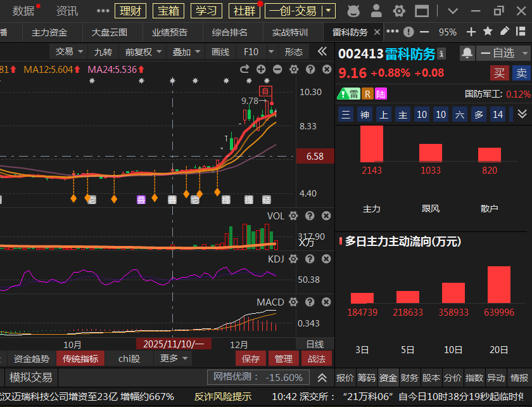Open MACD indicator settings gear
Screen dimensions: 532x407
(x=293, y=302)
